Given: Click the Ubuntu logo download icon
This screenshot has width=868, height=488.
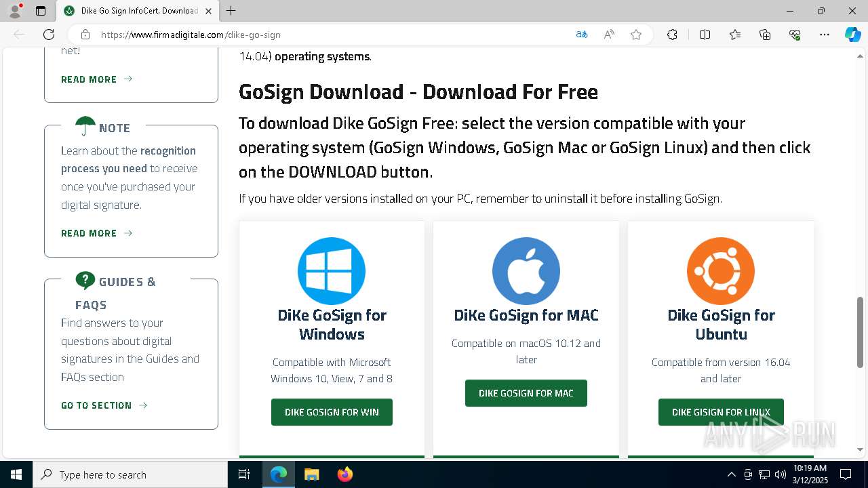Looking at the screenshot, I should [x=721, y=271].
